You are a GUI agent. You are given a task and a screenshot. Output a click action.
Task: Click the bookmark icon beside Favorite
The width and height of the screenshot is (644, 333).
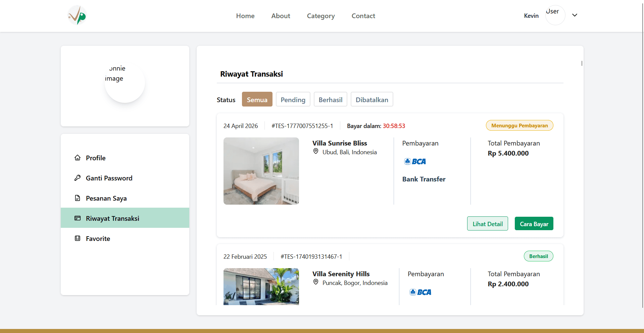[x=78, y=238]
